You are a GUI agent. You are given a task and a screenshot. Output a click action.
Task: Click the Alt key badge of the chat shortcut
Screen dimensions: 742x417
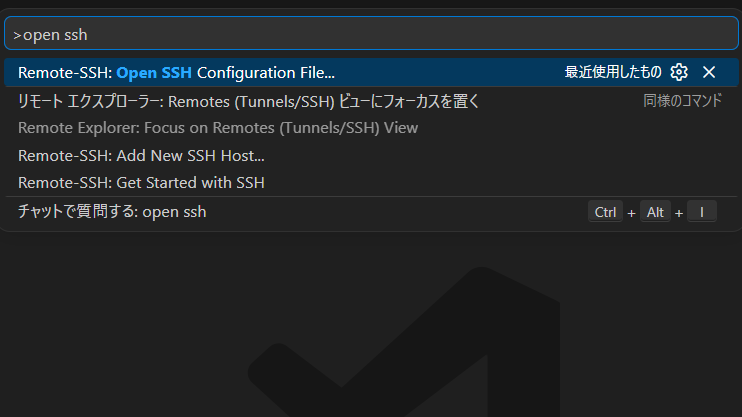[x=655, y=212]
